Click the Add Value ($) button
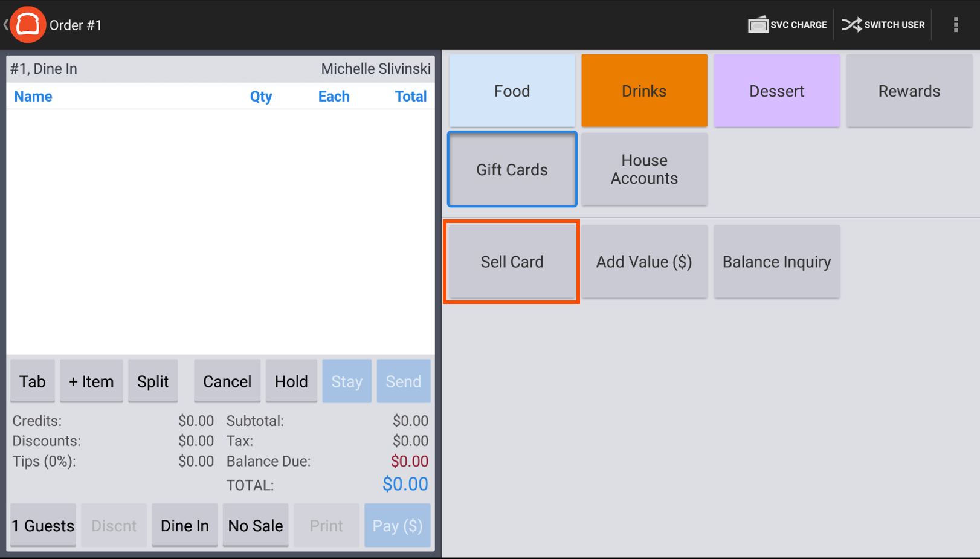Screen dimensions: 980x559 pos(644,262)
